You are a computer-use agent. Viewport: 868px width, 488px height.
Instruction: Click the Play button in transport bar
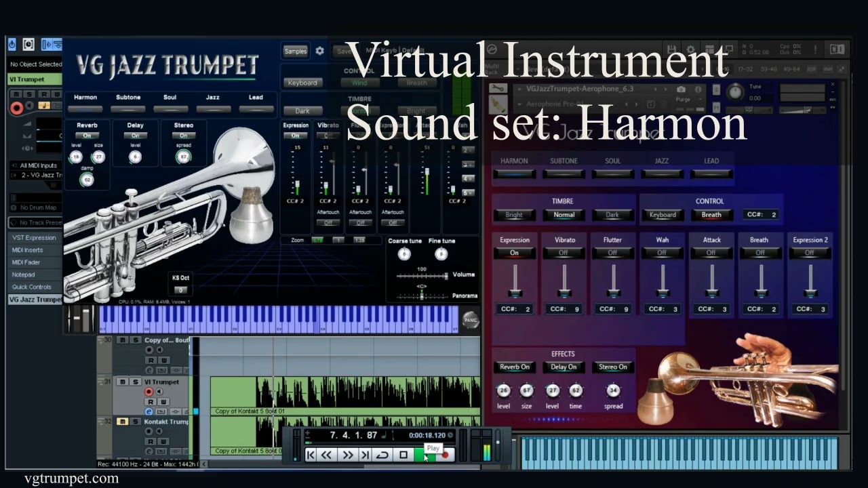(423, 455)
